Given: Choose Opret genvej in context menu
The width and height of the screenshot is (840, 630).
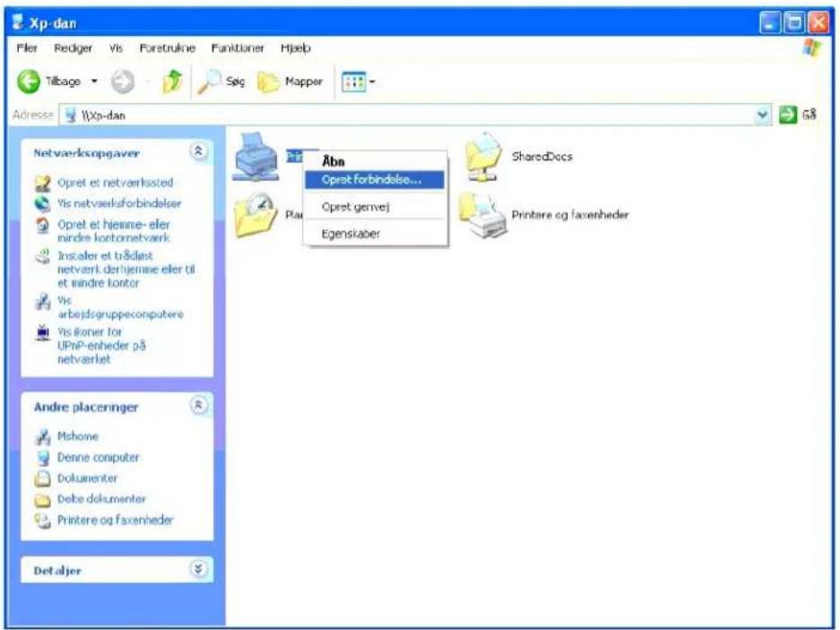Looking at the screenshot, I should coord(375,207).
